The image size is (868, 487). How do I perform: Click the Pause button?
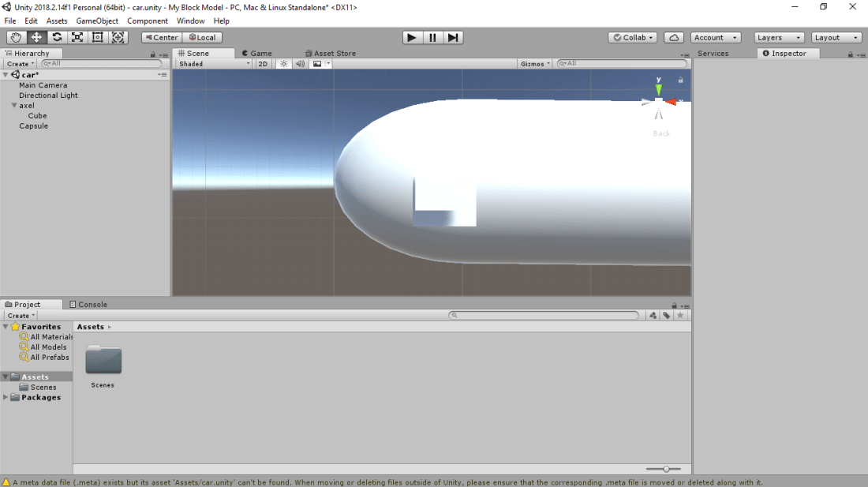432,37
